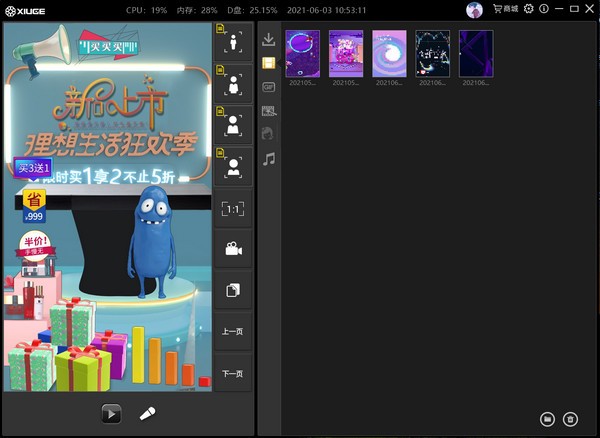Viewport: 600px width, 438px height.
Task: Click the user avatar in title bar
Action: [474, 9]
